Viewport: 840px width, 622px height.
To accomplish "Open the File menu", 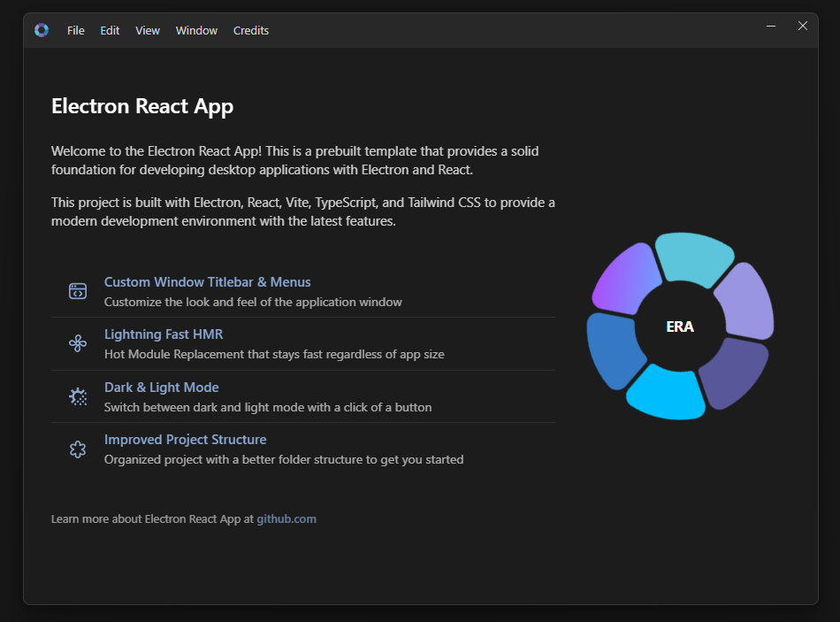I will 76,30.
